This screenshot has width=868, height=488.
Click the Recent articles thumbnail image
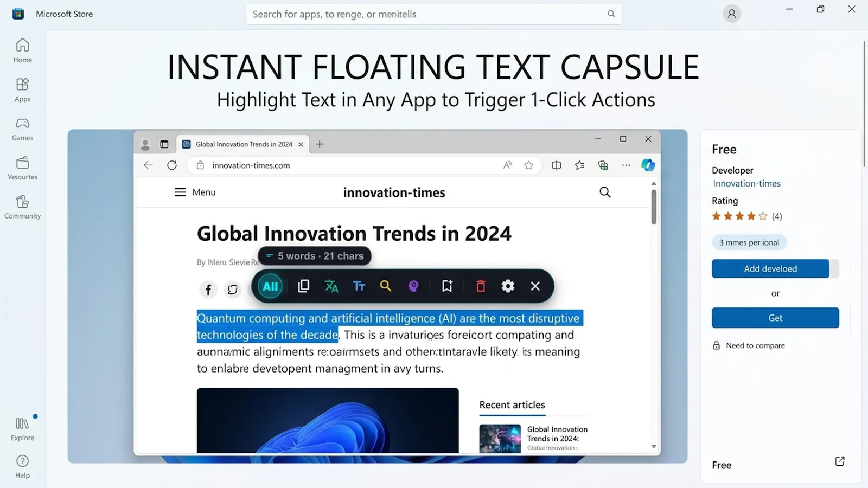[x=500, y=438]
